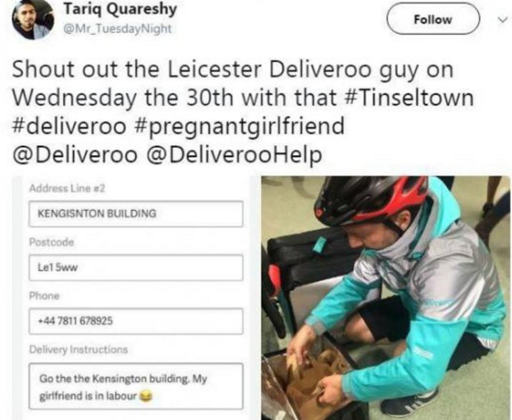Image resolution: width=512 pixels, height=420 pixels.
Task: Select the Phone number input field
Action: [136, 321]
